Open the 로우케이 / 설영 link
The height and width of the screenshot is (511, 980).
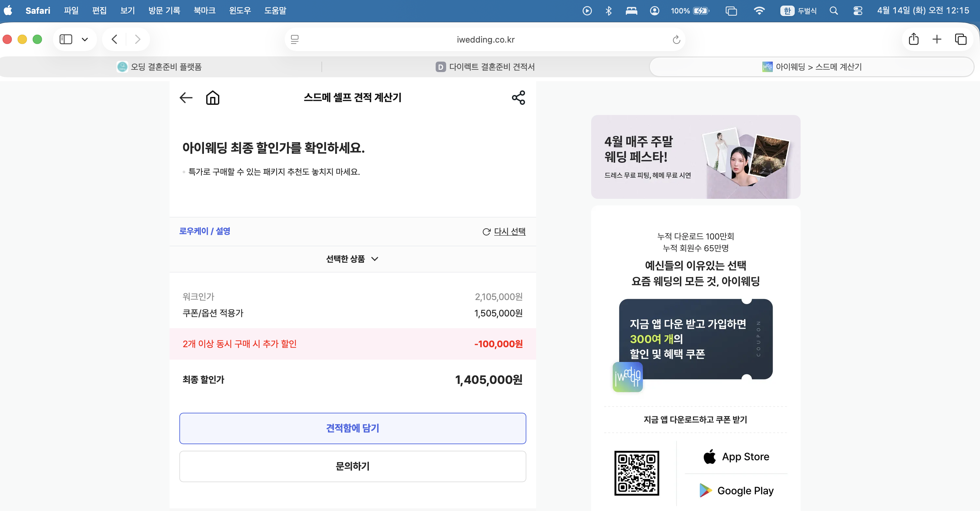click(205, 231)
